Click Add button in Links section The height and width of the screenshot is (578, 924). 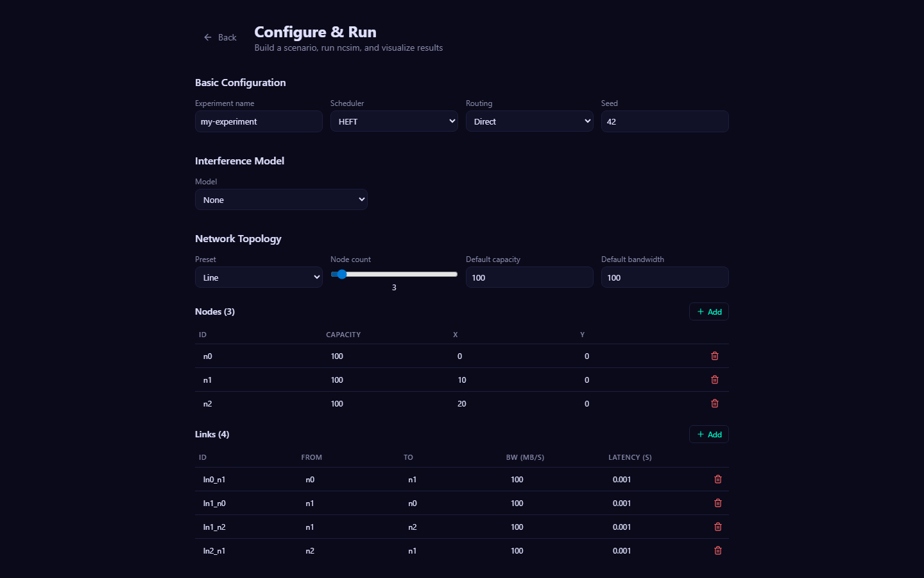(x=709, y=434)
